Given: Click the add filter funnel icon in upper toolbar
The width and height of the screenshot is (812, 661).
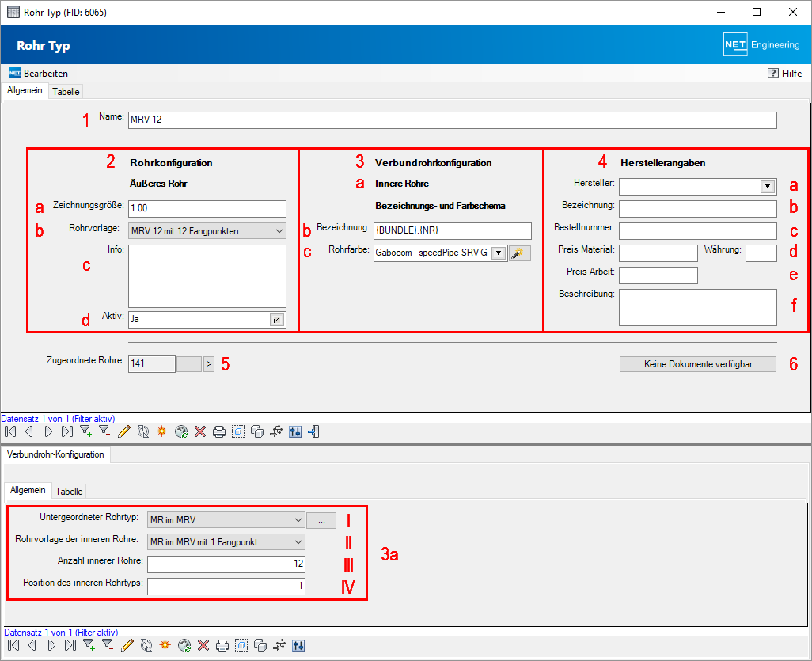Looking at the screenshot, I should coord(86,431).
